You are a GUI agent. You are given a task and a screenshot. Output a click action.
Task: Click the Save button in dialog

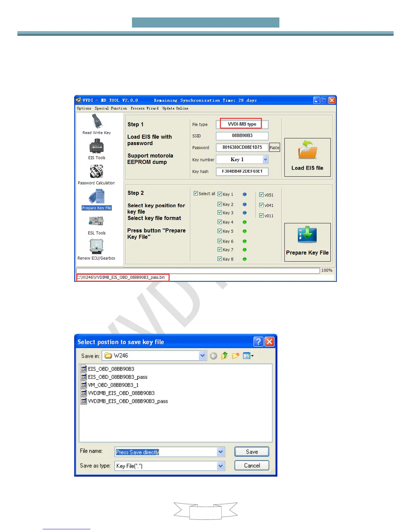click(x=252, y=452)
